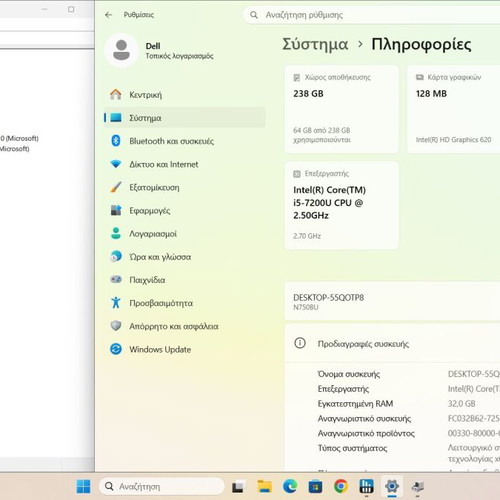Viewport: 500px width, 500px height.
Task: Click the Bluetooth icon in sidebar
Action: coord(116,141)
